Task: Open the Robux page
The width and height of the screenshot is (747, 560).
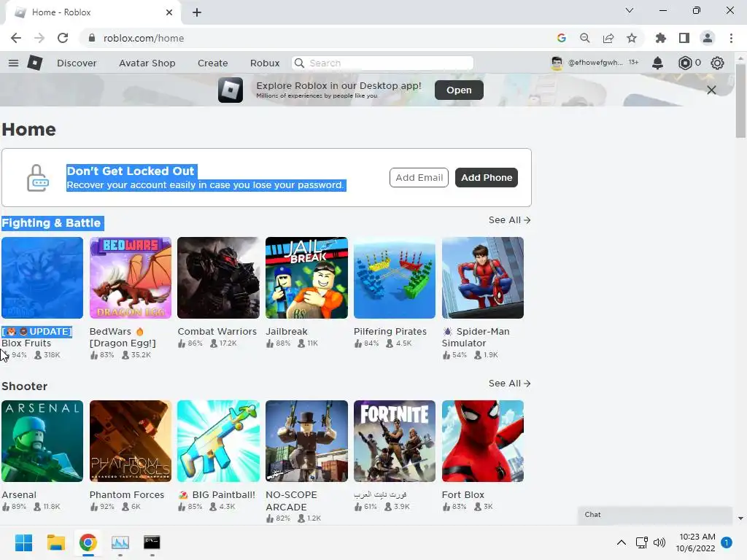Action: coord(265,63)
